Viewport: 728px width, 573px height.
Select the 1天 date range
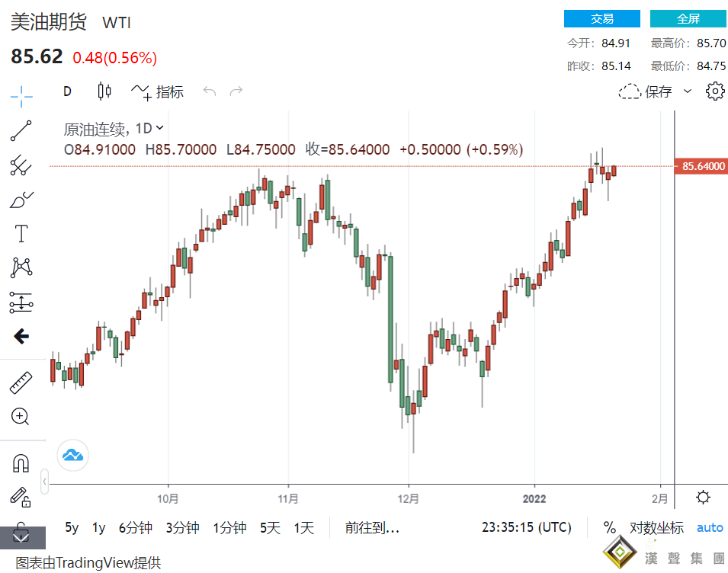(x=303, y=527)
